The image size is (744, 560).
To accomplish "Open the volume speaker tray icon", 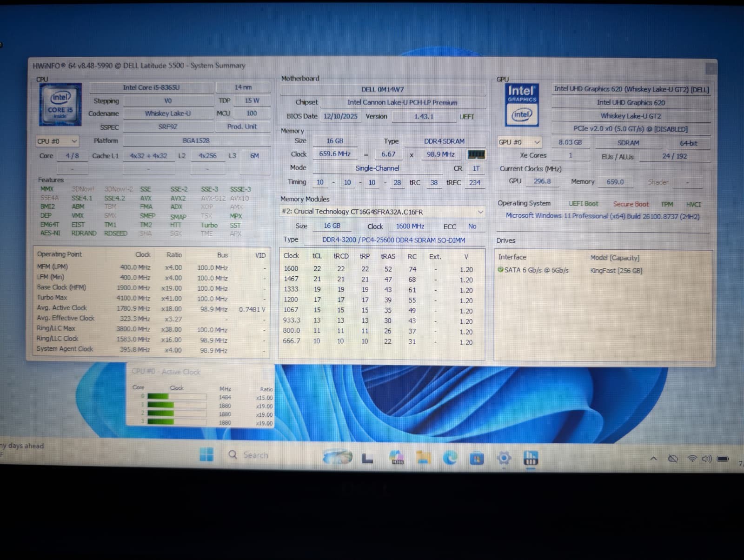I will click(707, 459).
